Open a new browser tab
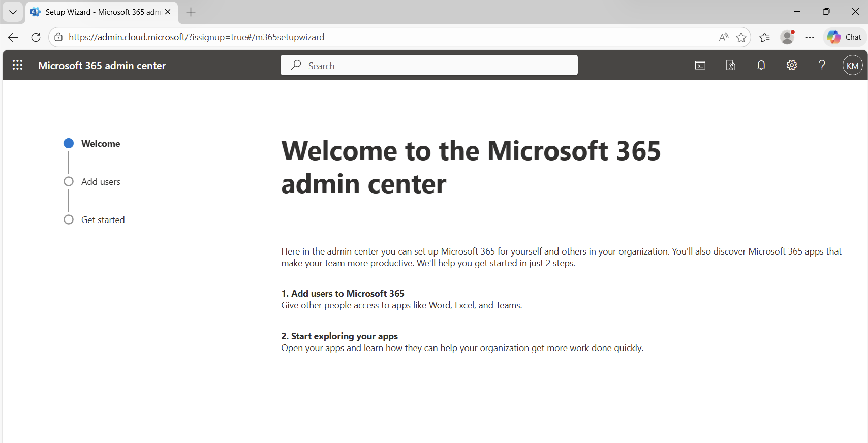868x443 pixels. click(191, 12)
